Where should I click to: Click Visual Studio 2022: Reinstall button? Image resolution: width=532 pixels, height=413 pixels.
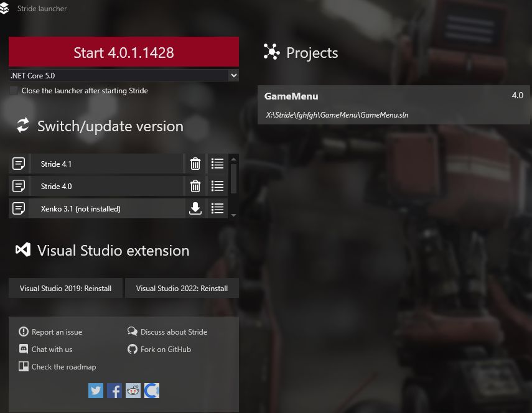[x=182, y=288]
